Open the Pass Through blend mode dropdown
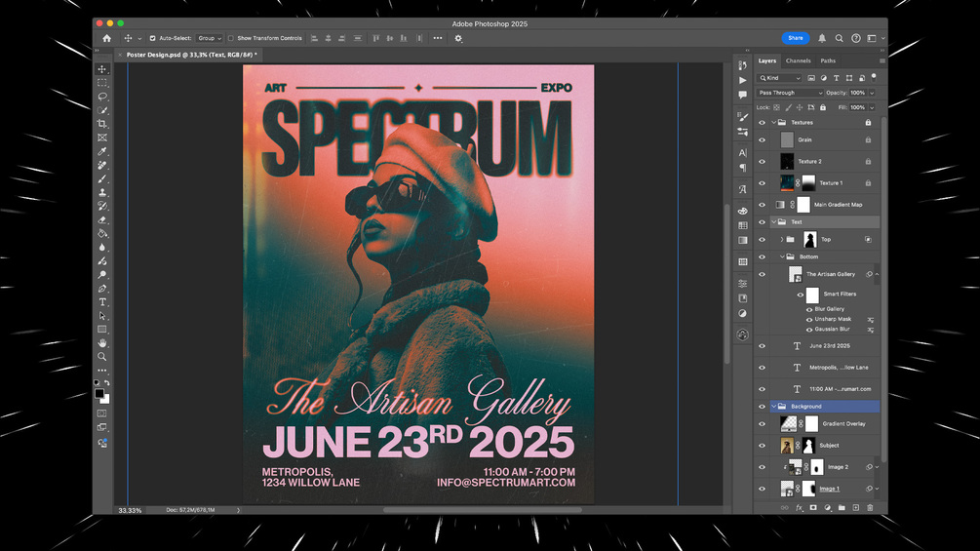Viewport: 980px width, 551px height. (791, 93)
